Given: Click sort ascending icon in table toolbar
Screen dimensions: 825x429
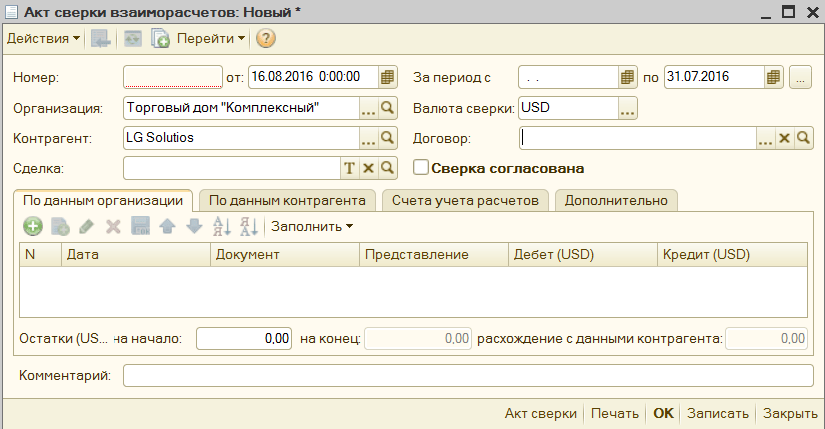Looking at the screenshot, I should [x=222, y=227].
